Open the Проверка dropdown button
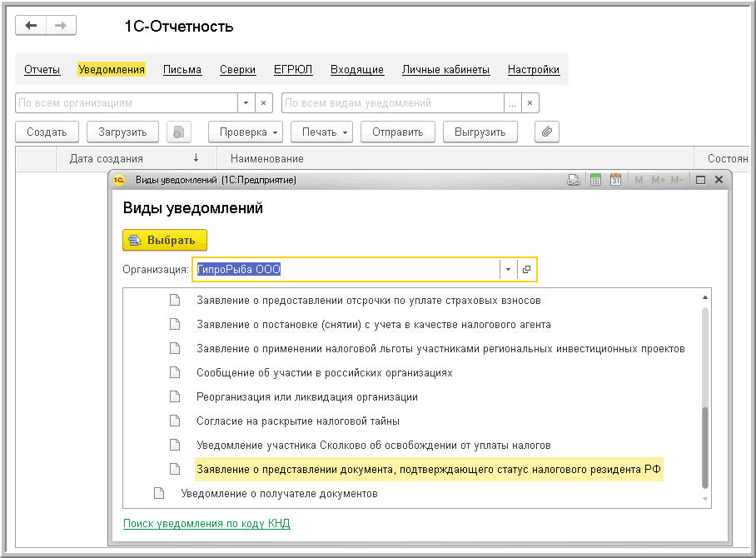 click(x=246, y=132)
